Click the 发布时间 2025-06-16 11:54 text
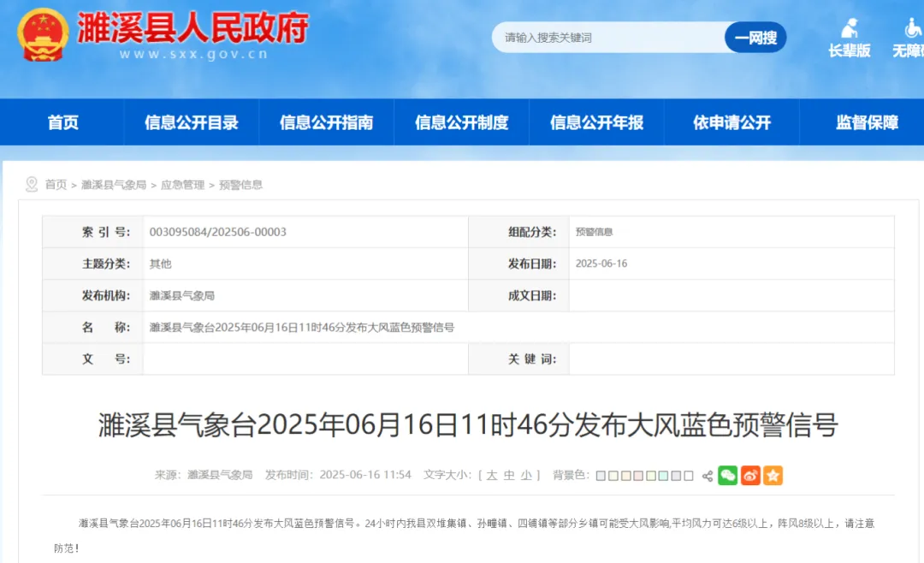The height and width of the screenshot is (563, 924). coord(338,475)
